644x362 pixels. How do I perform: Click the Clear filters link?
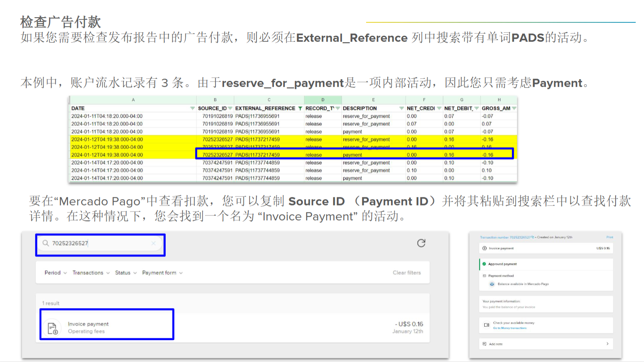(407, 273)
